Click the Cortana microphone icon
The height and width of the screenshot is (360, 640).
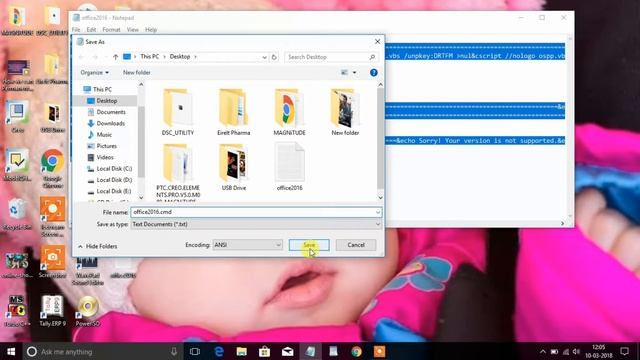point(174,351)
